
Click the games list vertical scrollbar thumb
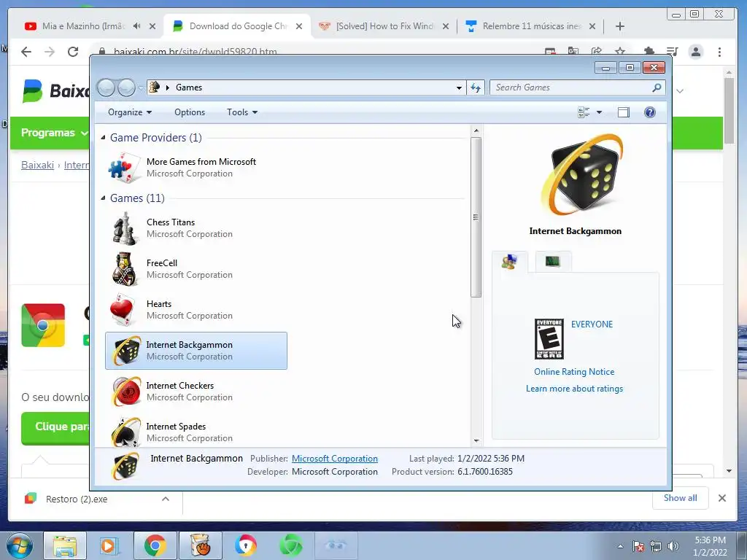pyautogui.click(x=476, y=217)
